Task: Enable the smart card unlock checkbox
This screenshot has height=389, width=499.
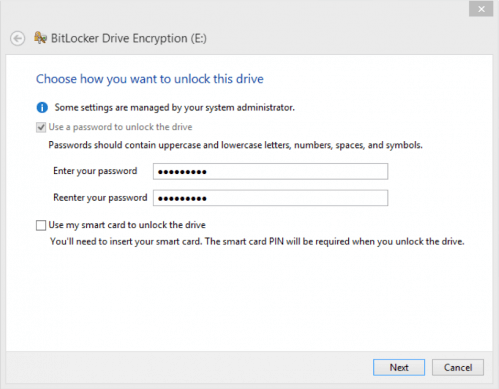Action: point(41,225)
